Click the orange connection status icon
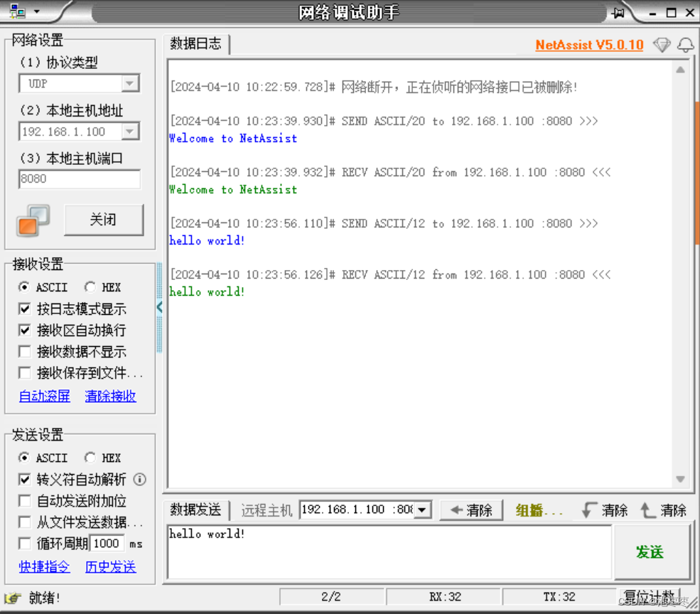 (x=33, y=220)
